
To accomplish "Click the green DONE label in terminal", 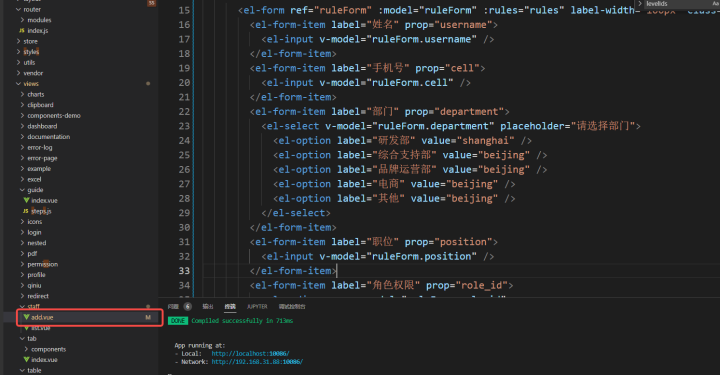I will click(x=178, y=321).
